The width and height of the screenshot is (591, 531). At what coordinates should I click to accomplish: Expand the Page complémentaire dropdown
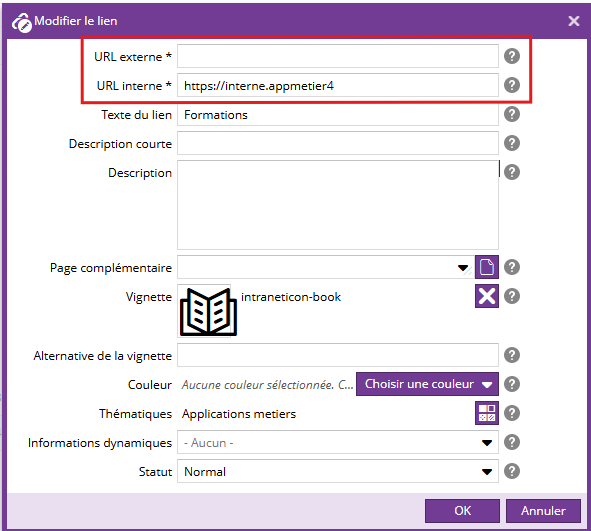click(x=463, y=268)
